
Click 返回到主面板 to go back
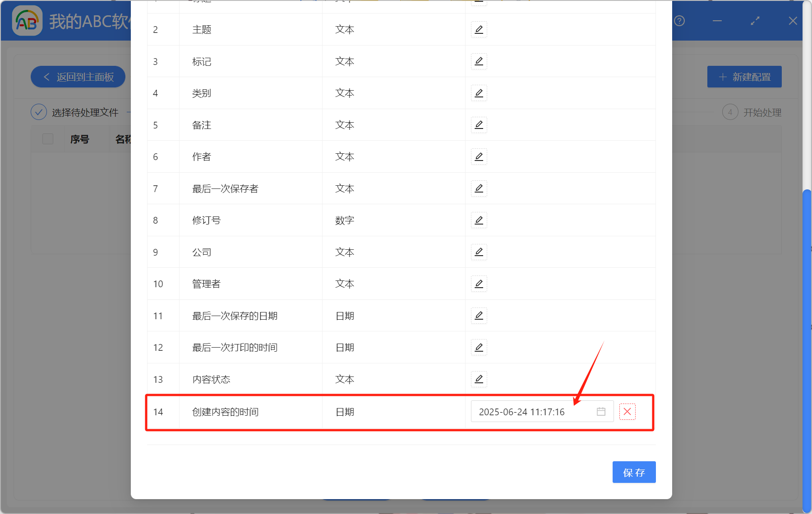(78, 77)
